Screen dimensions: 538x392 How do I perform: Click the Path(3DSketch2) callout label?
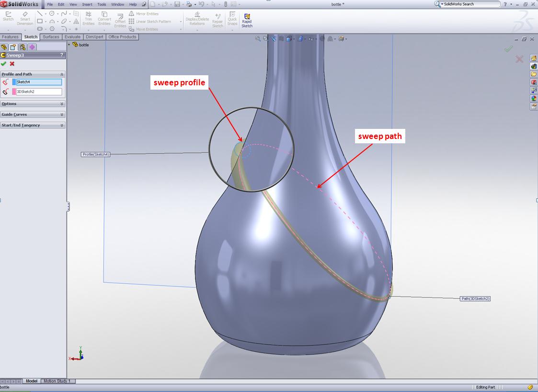475,299
